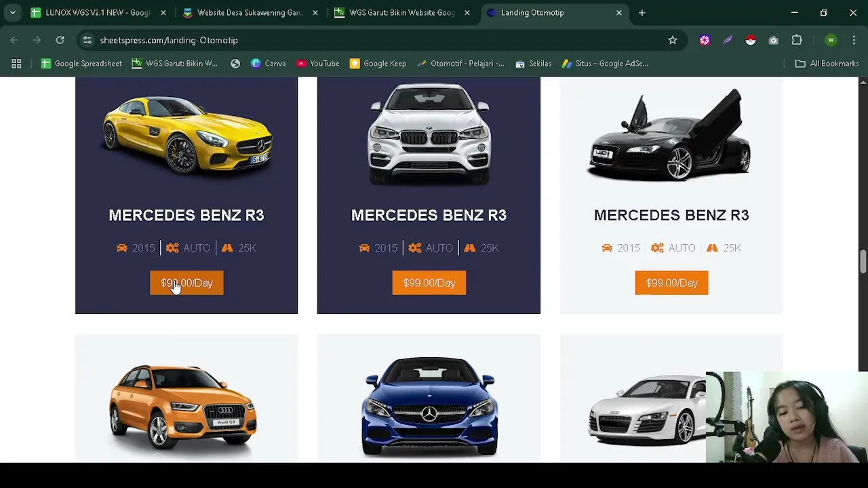Click transmission gear icon on white BMW card
868x488 pixels.
point(415,248)
